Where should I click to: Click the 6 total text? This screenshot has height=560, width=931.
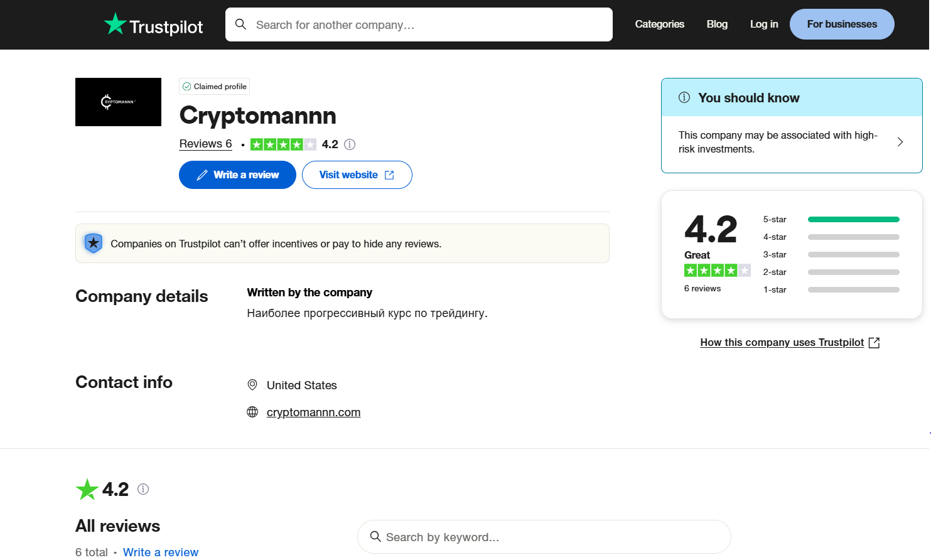(92, 552)
